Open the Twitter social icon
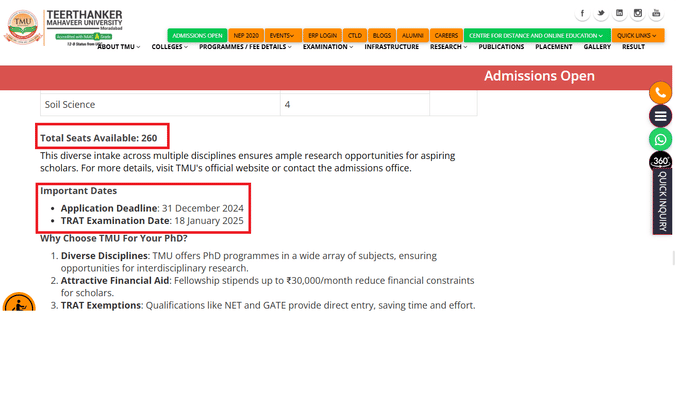The height and width of the screenshot is (418, 680). [601, 13]
